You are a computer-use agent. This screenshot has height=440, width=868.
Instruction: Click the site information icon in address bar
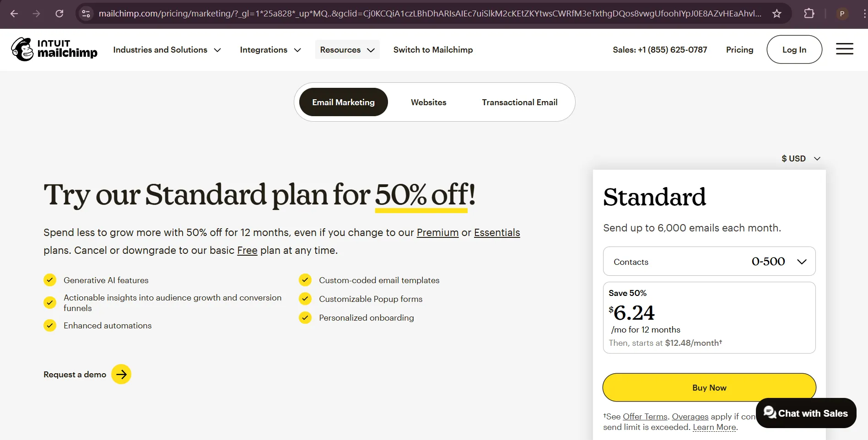pyautogui.click(x=86, y=14)
